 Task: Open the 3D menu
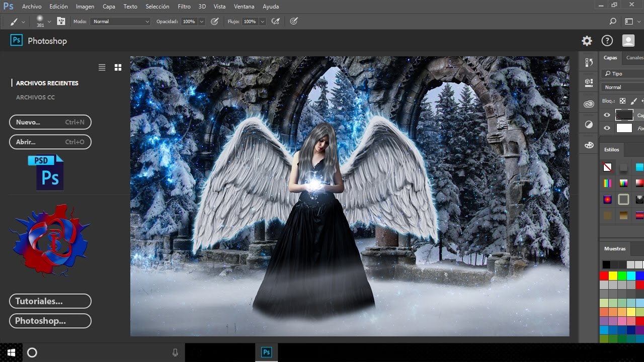[x=202, y=7]
